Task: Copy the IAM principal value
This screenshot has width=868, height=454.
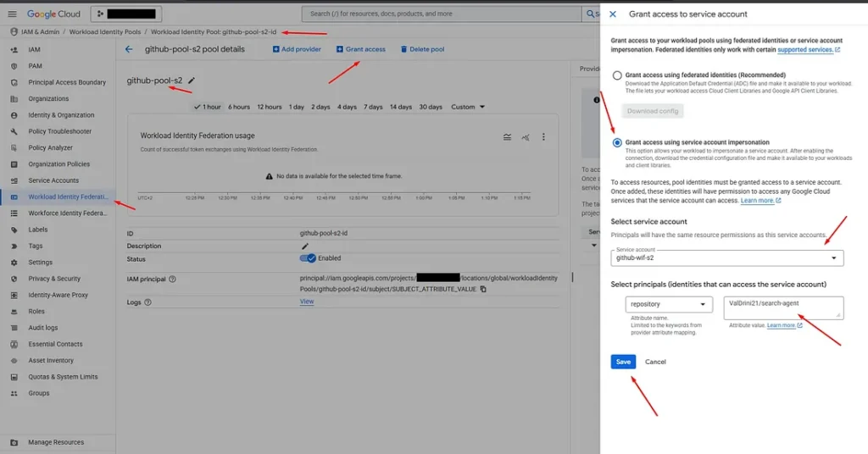Action: click(x=483, y=289)
